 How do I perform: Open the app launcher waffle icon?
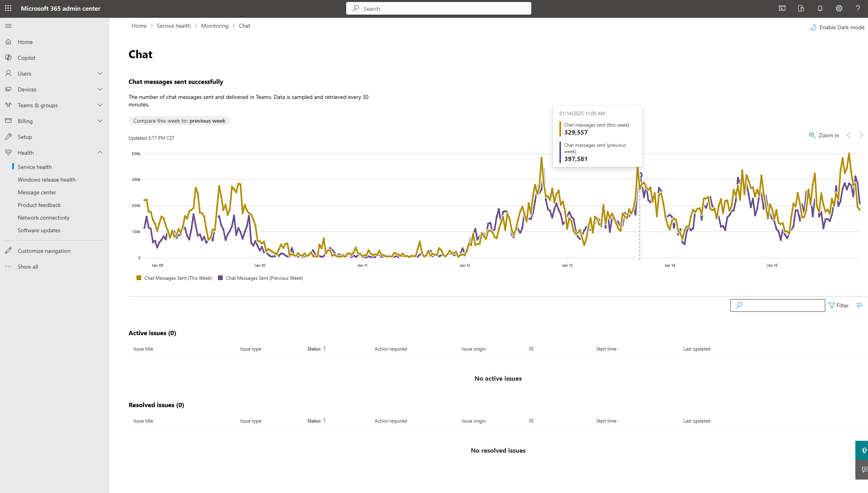coord(8,8)
